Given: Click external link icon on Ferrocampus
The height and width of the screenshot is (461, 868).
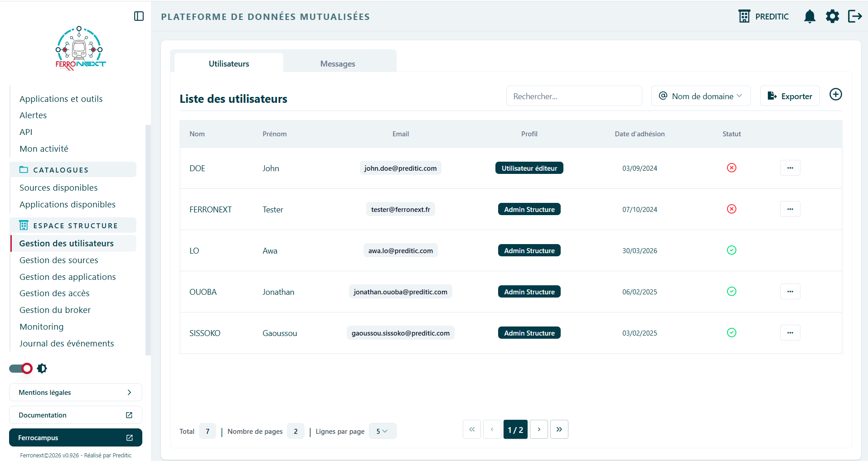Looking at the screenshot, I should coord(129,438).
